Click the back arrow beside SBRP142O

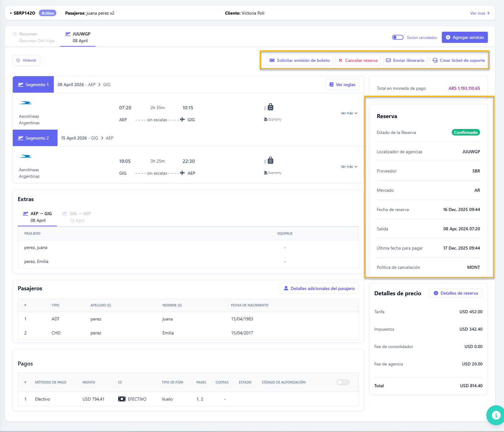tap(11, 13)
